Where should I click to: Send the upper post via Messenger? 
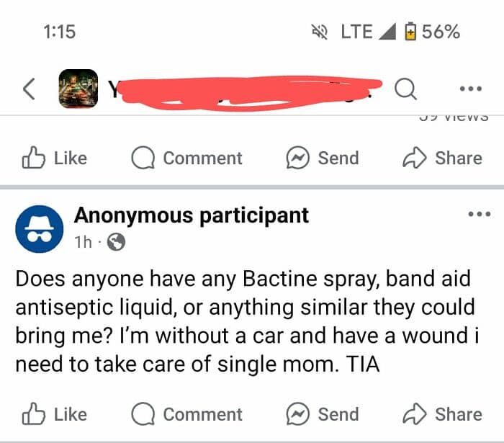click(323, 158)
